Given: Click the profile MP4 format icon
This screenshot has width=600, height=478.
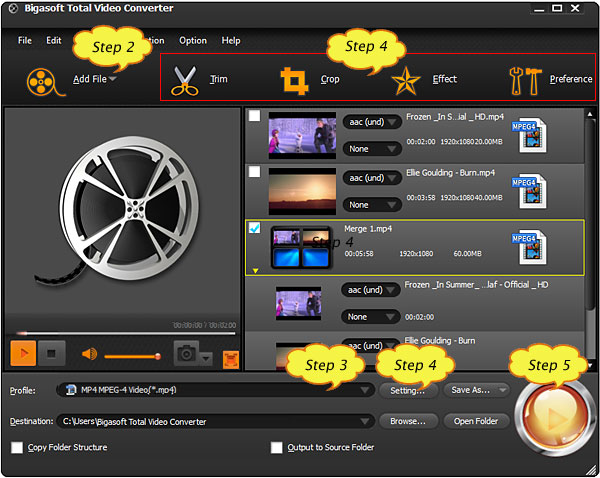Looking at the screenshot, I should pyautogui.click(x=71, y=390).
